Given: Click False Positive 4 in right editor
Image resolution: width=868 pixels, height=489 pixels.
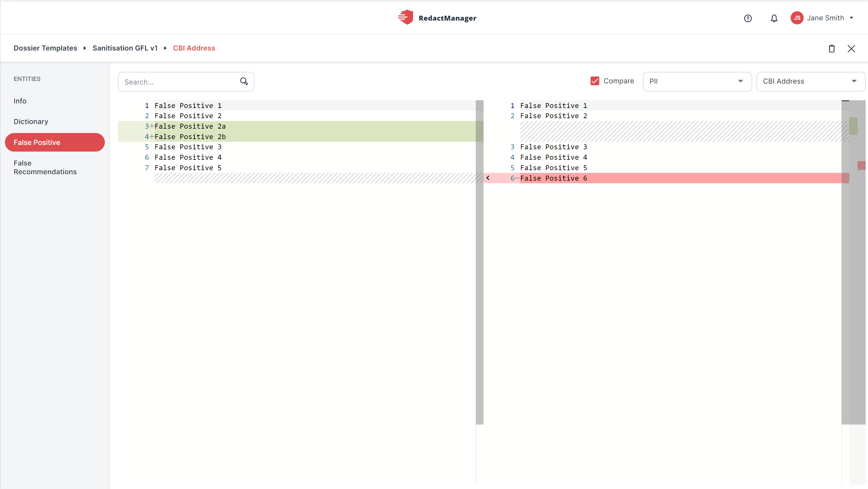Looking at the screenshot, I should click(554, 157).
